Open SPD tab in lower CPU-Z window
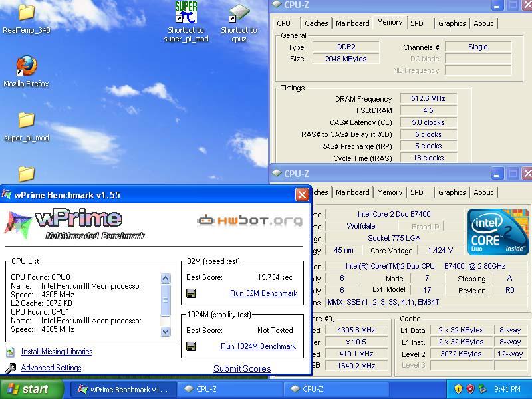The height and width of the screenshot is (399, 532). coord(417,192)
